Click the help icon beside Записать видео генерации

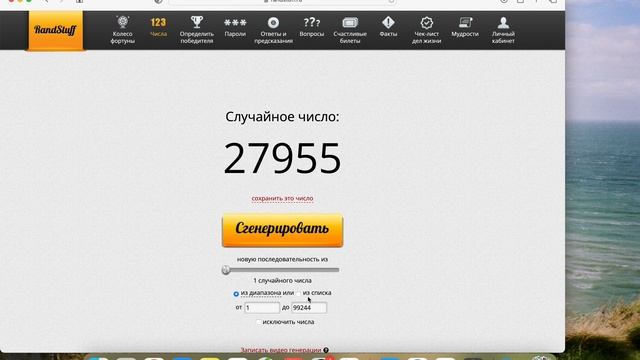click(x=326, y=350)
